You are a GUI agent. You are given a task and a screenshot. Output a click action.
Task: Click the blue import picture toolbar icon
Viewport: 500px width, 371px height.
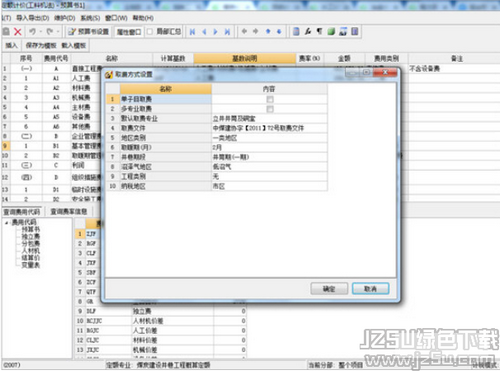tap(343, 31)
